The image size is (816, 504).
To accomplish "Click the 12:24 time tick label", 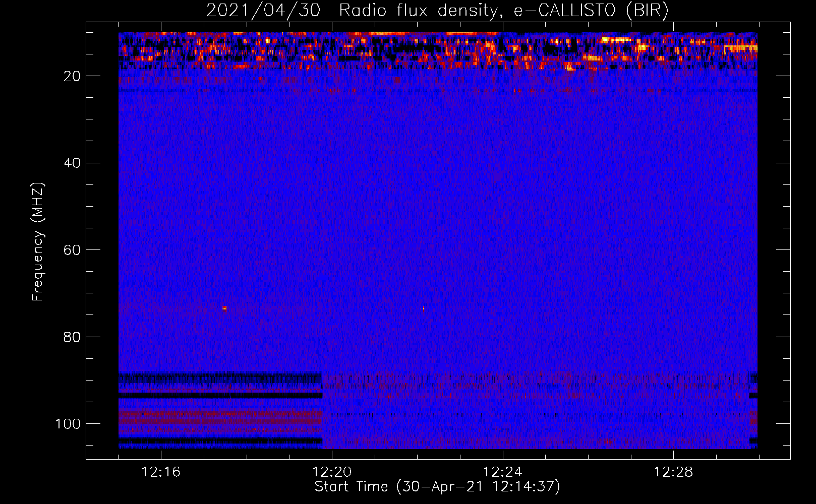I will tap(502, 472).
